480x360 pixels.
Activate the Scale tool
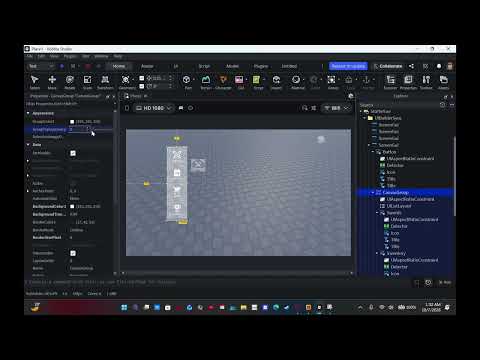point(87,82)
